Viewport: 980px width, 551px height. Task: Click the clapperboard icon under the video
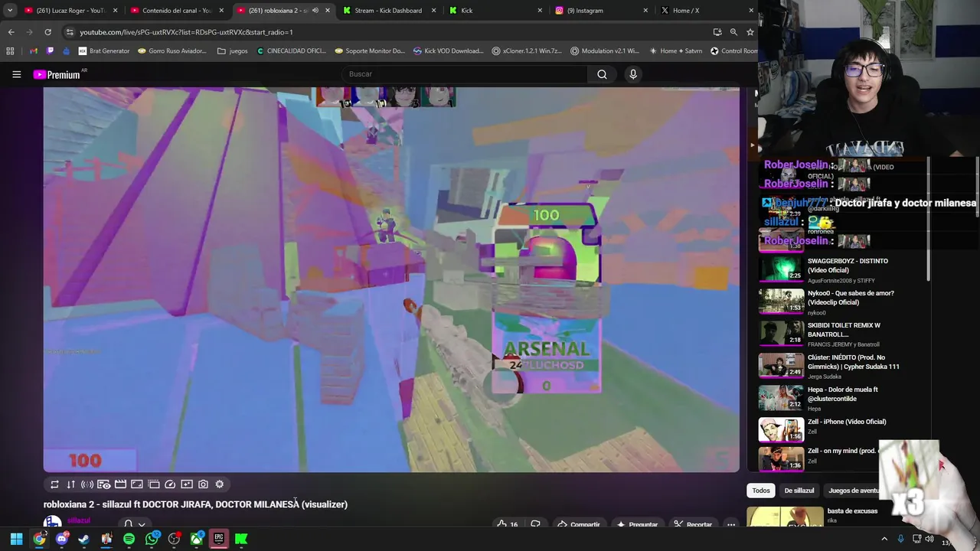coord(120,484)
